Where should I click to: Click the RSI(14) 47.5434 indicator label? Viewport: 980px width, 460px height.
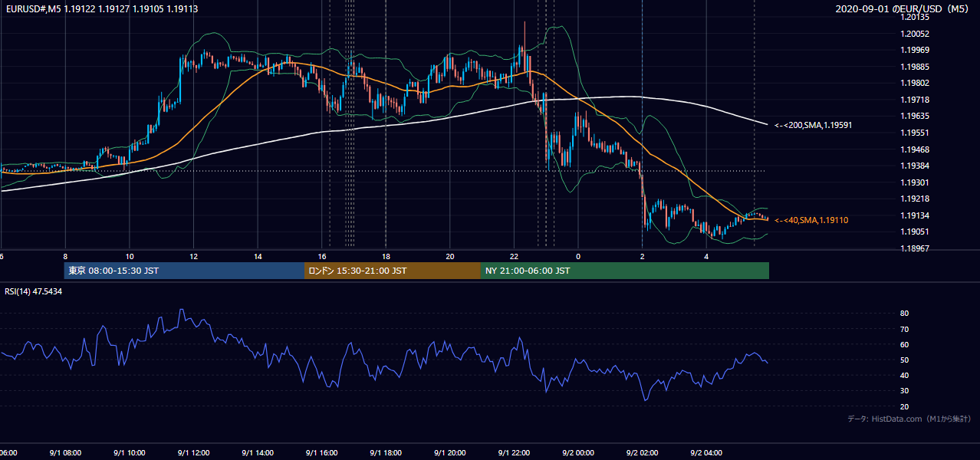34,291
